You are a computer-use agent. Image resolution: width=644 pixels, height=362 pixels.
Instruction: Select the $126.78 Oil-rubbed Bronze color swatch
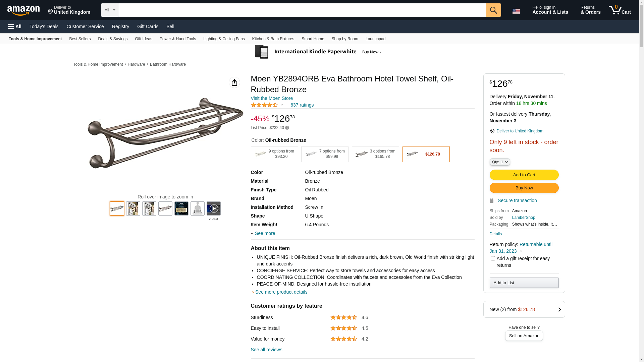tap(426, 154)
